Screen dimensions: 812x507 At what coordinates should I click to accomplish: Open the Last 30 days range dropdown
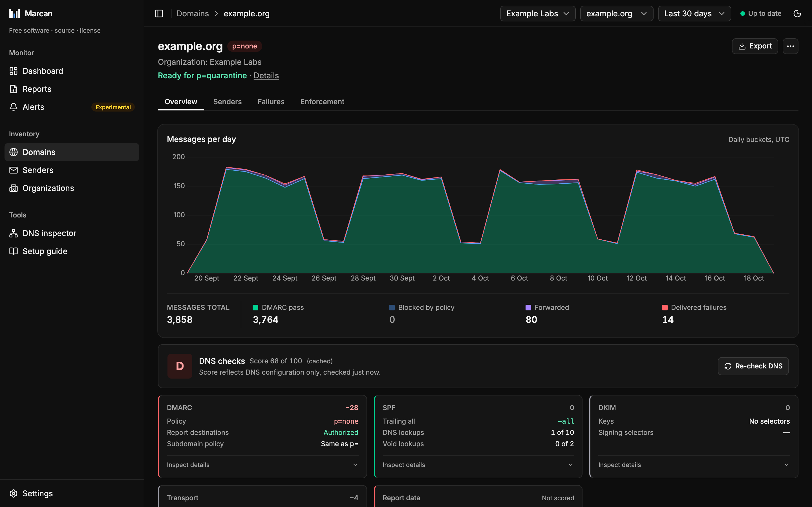coord(694,14)
